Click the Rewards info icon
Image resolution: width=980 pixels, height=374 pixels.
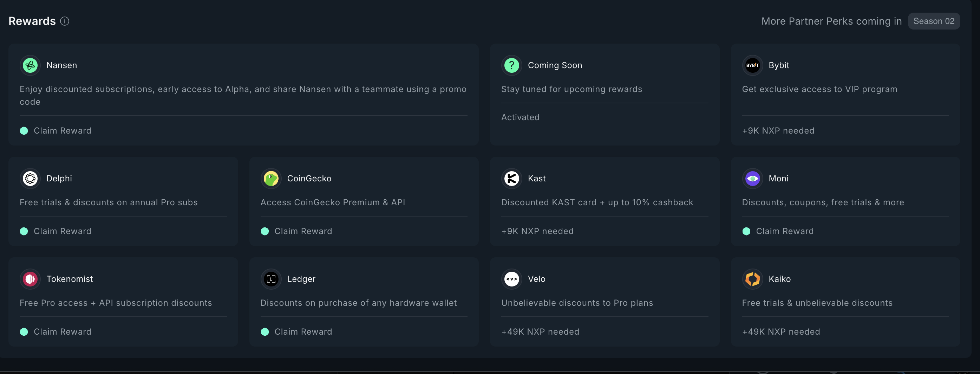point(65,21)
